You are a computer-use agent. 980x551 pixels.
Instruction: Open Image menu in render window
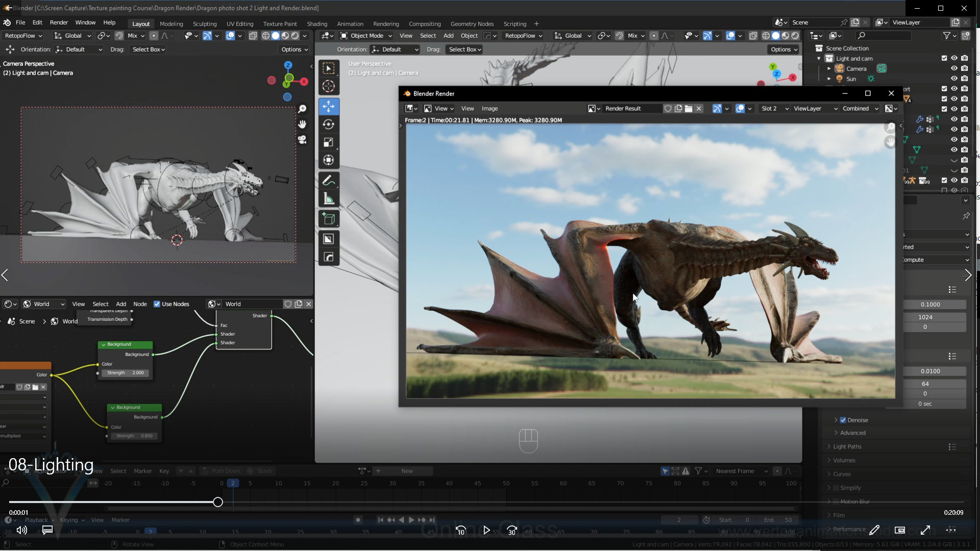point(489,108)
